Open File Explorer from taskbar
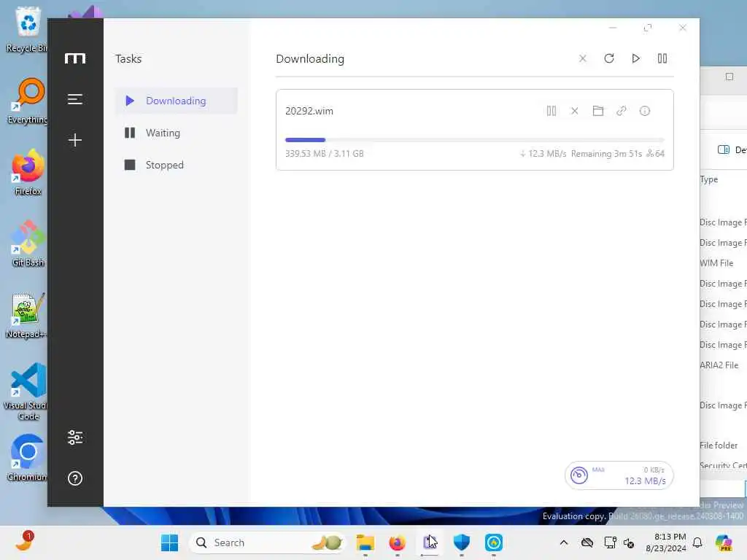Image resolution: width=747 pixels, height=560 pixels. click(x=365, y=542)
